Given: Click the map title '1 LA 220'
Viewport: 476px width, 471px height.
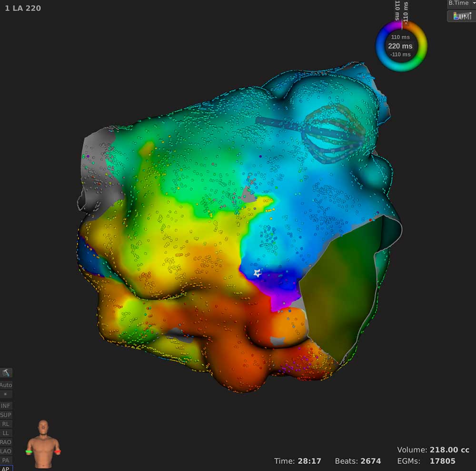Looking at the screenshot, I should (x=23, y=8).
